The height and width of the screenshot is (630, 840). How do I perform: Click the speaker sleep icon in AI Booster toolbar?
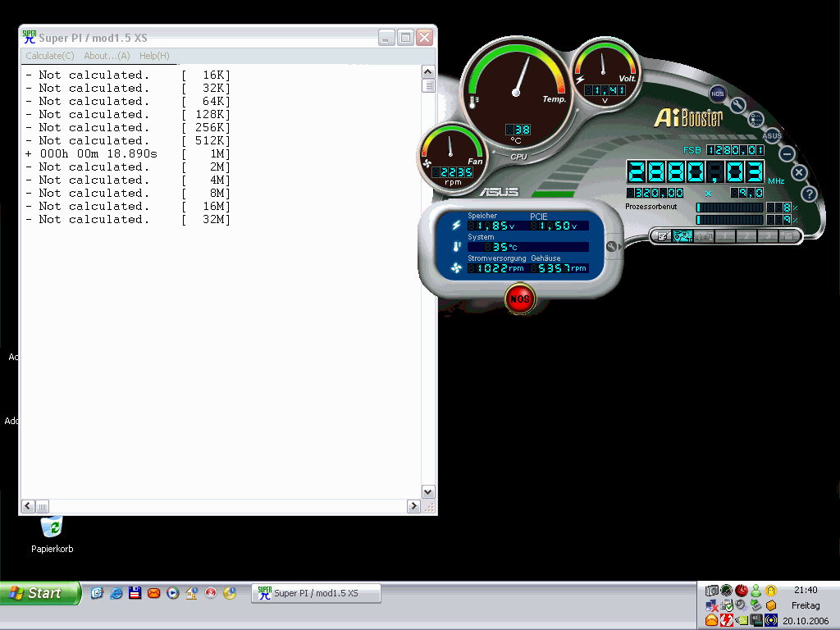tap(704, 235)
